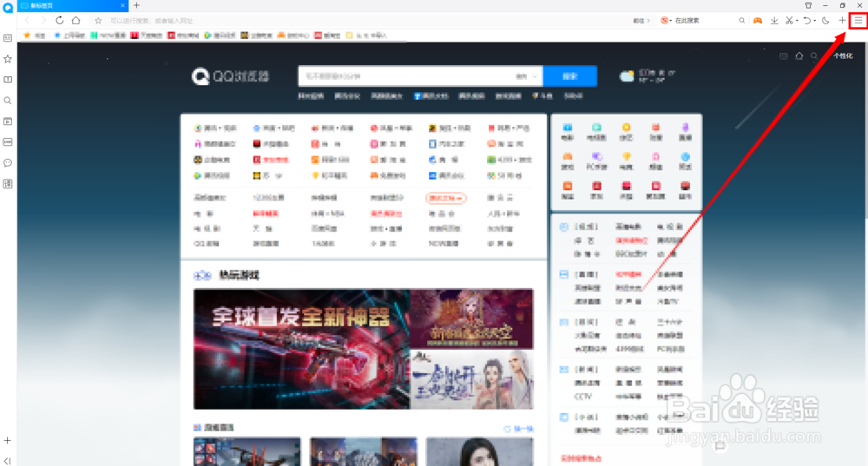Open the woman portrait thumbnail at bottom
The width and height of the screenshot is (868, 466).
[479, 451]
